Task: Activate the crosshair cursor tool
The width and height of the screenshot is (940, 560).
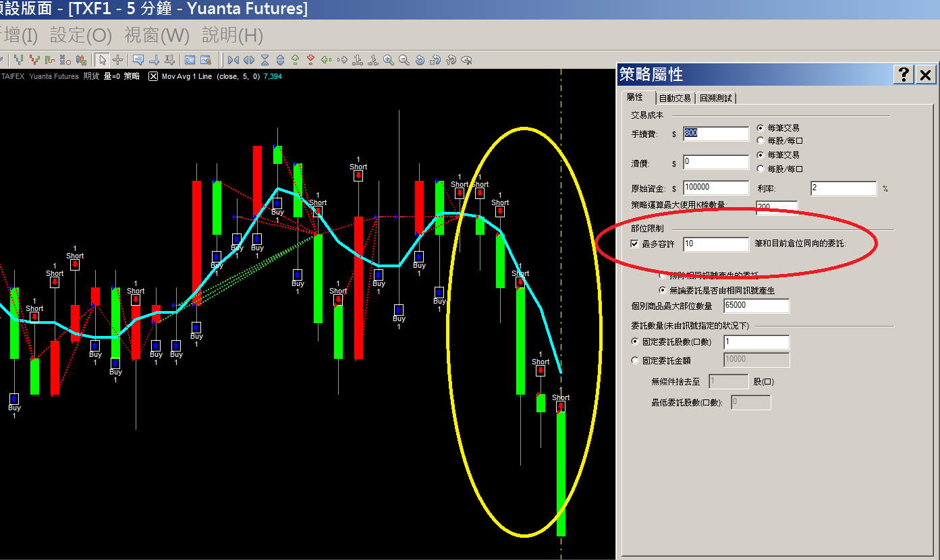Action: [117, 59]
